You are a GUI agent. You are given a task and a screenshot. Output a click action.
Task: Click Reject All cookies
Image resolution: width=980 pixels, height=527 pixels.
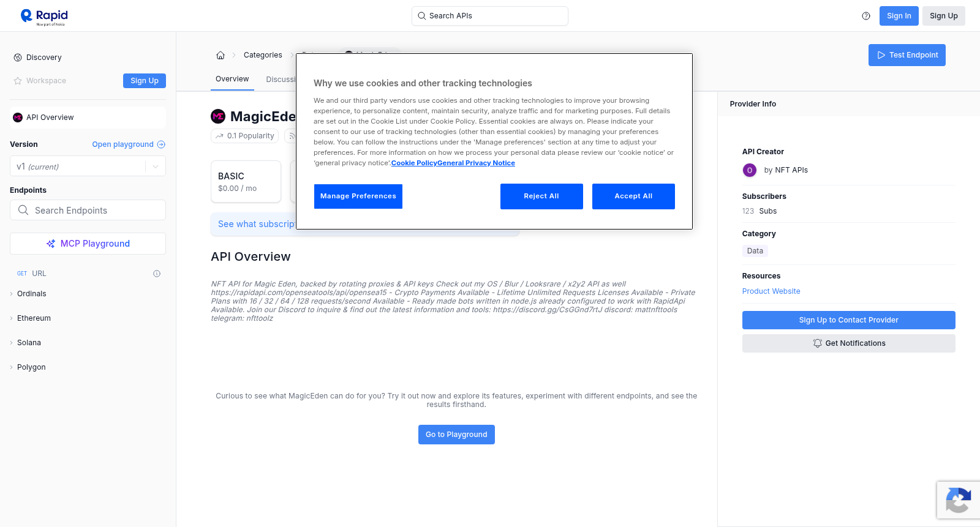point(541,196)
